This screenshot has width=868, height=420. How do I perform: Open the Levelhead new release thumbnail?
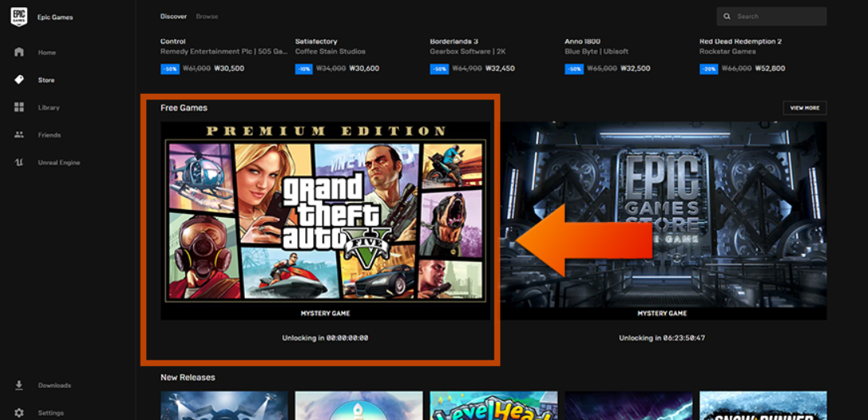pyautogui.click(x=494, y=406)
